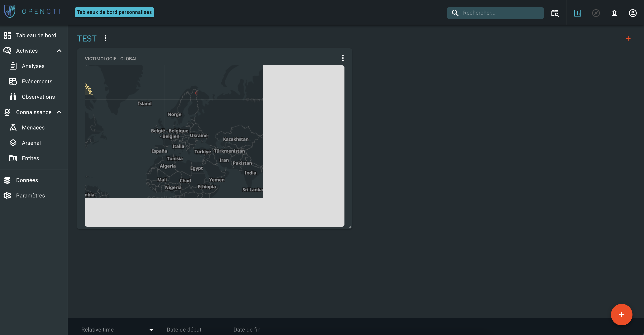The height and width of the screenshot is (335, 644).
Task: Click the orange add widget button
Action: [622, 314]
